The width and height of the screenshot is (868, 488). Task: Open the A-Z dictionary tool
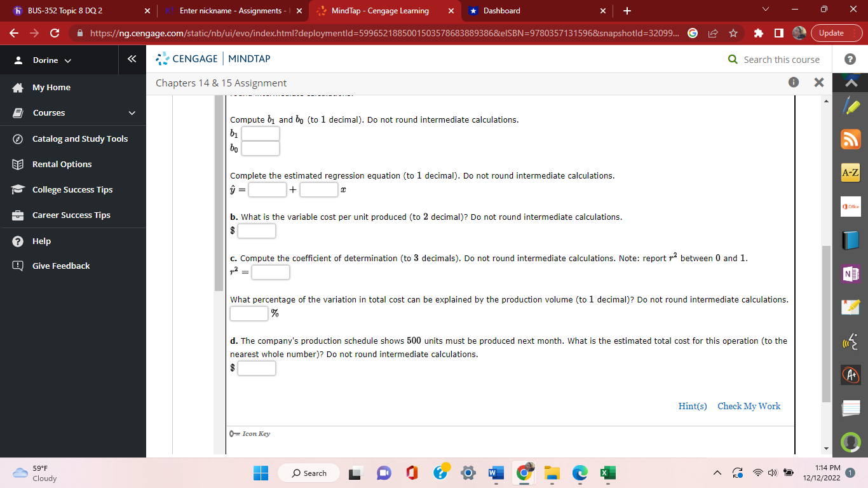pyautogui.click(x=850, y=172)
